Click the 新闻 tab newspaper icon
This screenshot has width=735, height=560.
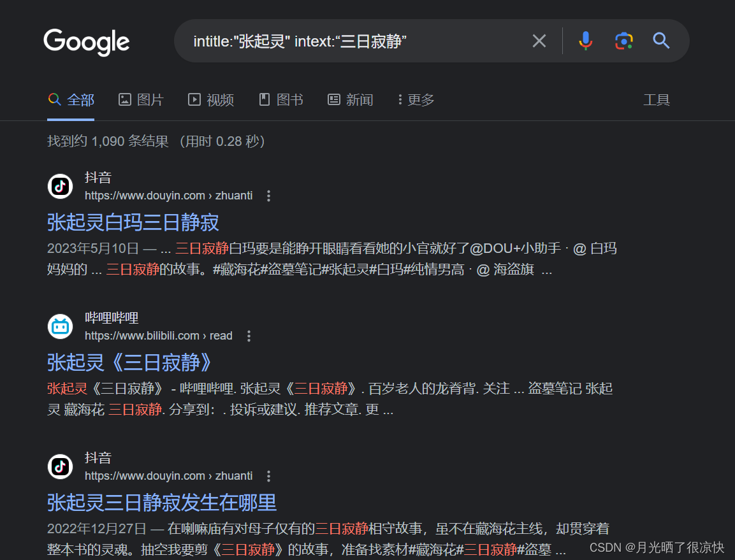click(334, 99)
